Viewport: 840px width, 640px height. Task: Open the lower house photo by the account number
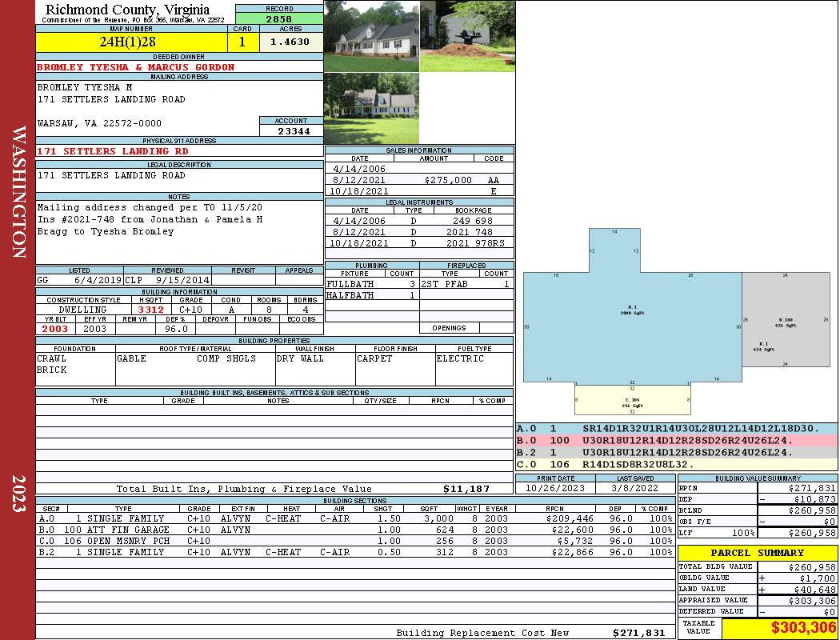371,109
